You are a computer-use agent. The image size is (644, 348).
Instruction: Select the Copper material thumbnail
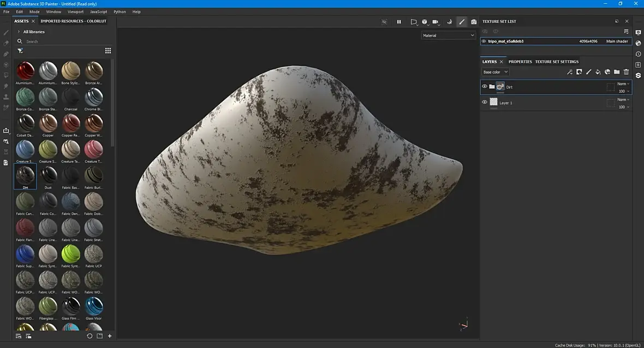click(48, 123)
